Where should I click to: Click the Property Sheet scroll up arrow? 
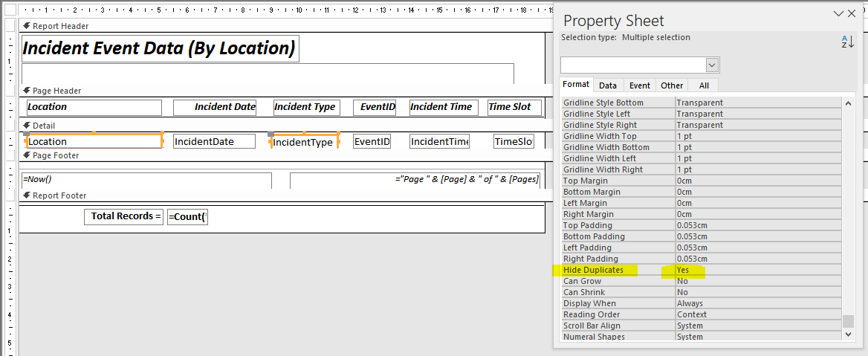point(847,103)
